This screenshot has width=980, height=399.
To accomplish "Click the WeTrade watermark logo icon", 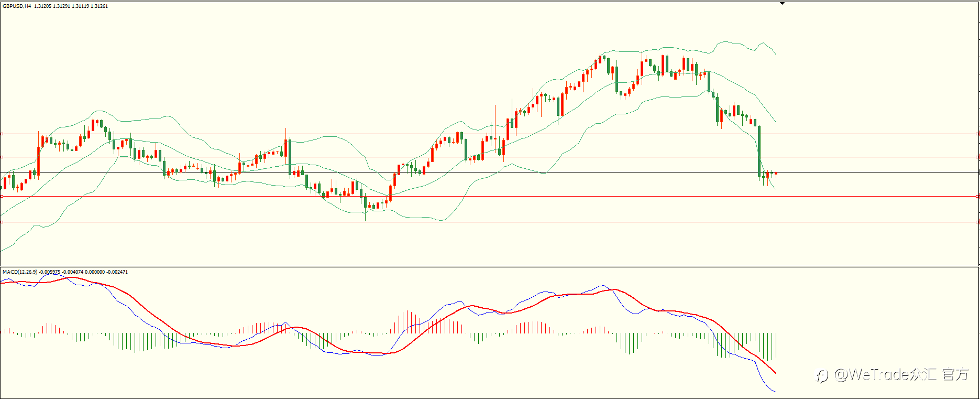I will [x=822, y=375].
